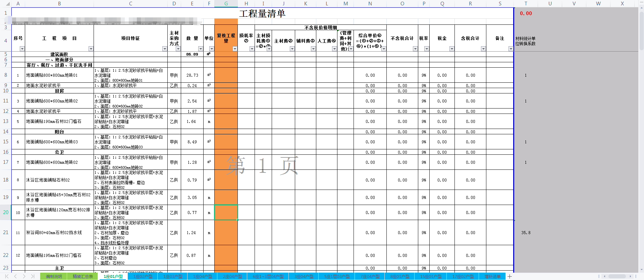This screenshot has width=644, height=280.
Task: Open filter dropdown for 人工费④ column
Action: 334,49
